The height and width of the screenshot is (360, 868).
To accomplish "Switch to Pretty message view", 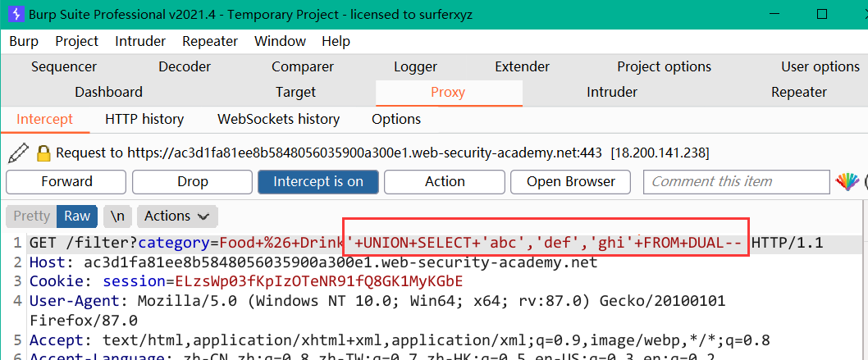I will [31, 216].
